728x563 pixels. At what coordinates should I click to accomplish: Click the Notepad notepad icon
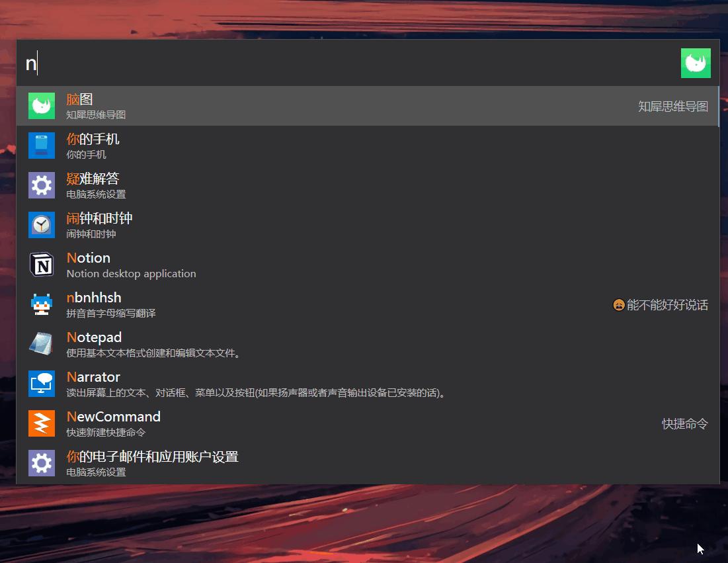click(41, 344)
